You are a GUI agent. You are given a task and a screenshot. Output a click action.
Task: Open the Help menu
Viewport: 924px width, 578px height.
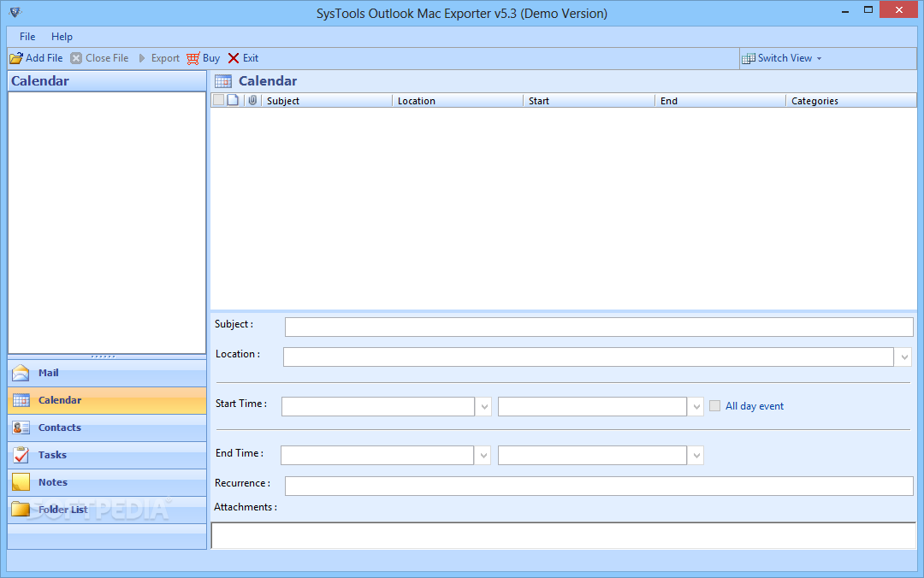(62, 37)
